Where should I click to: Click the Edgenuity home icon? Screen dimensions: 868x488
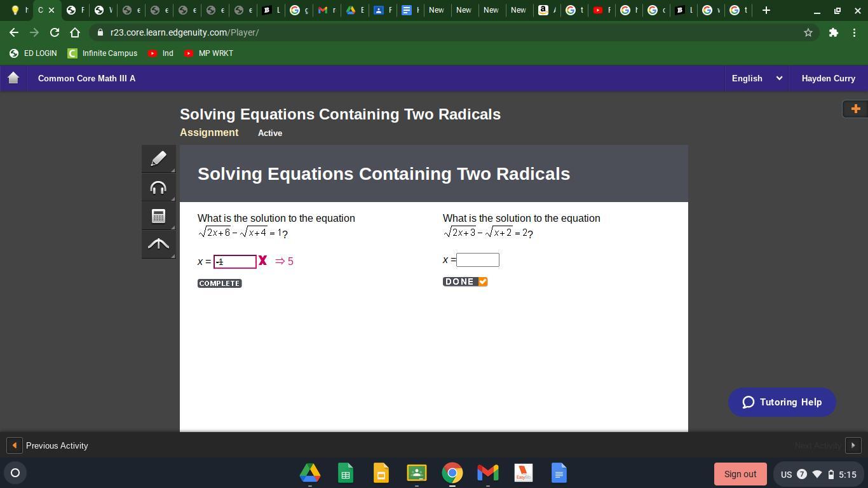[13, 78]
